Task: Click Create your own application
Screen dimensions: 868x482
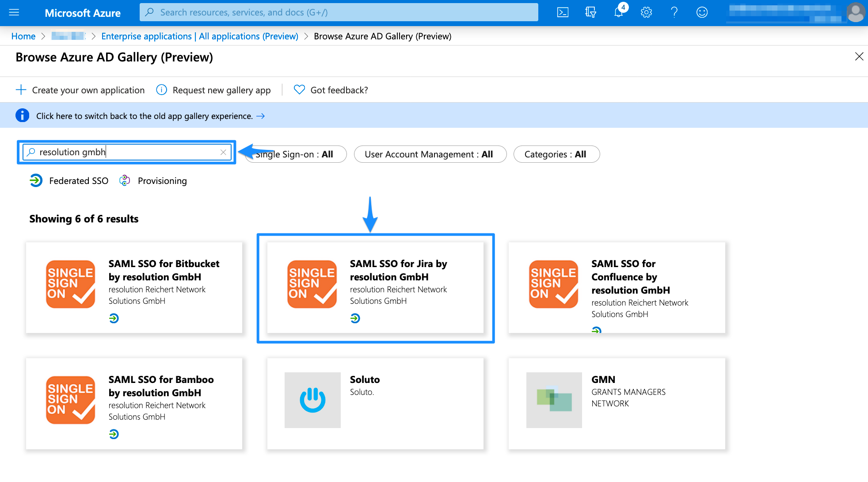Action: [x=80, y=90]
